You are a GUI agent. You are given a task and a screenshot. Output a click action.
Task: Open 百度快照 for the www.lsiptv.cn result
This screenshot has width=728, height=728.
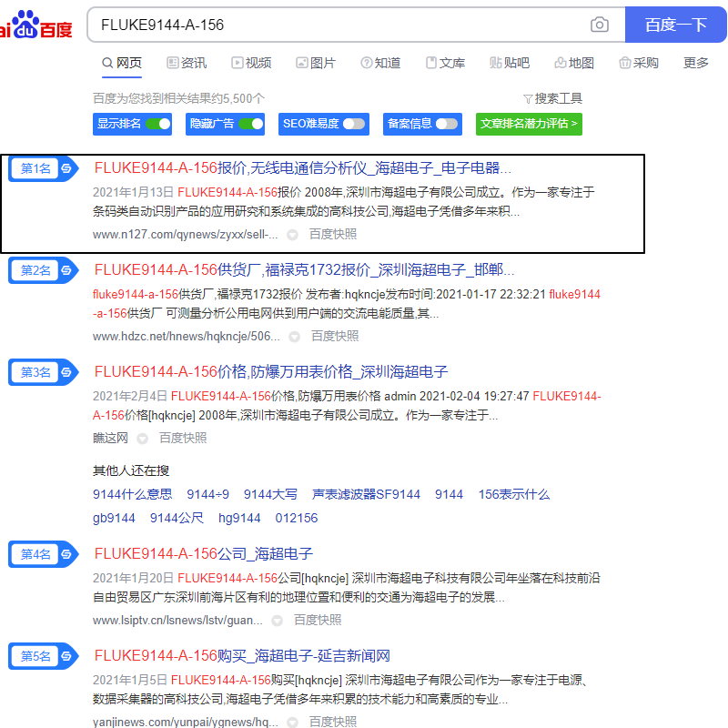coord(318,621)
